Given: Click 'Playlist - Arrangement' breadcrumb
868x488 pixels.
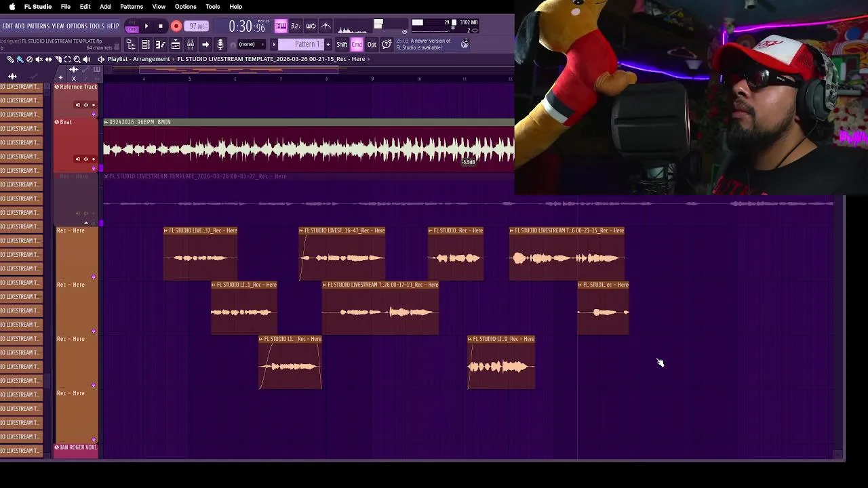Looking at the screenshot, I should click(x=138, y=59).
